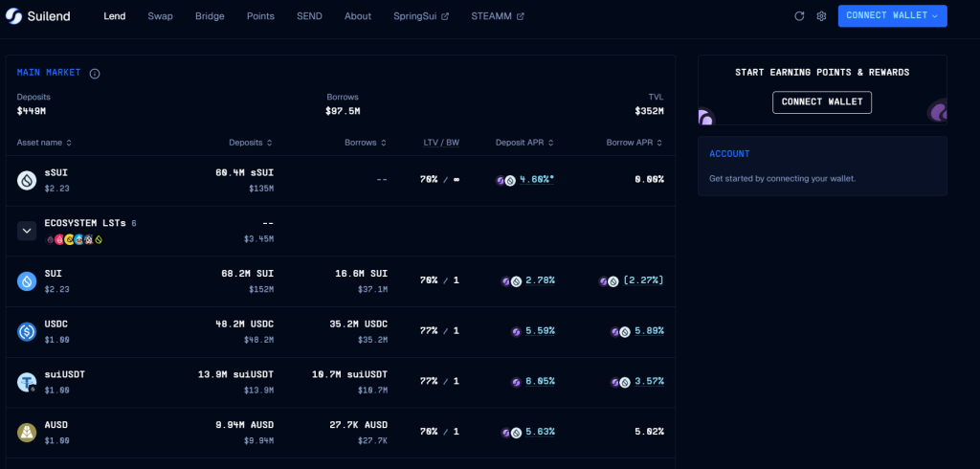The height and width of the screenshot is (469, 980).
Task: Sort table by Deposit APR
Action: (x=525, y=143)
